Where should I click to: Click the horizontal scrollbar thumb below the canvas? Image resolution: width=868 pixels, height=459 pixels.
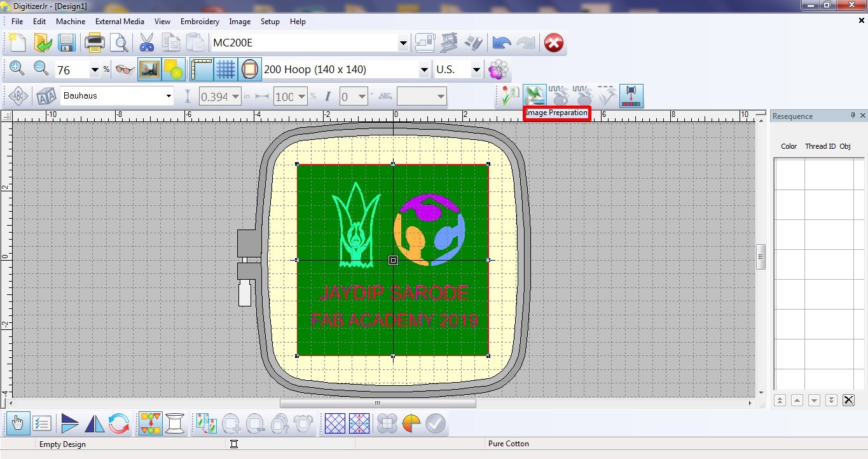pyautogui.click(x=378, y=403)
